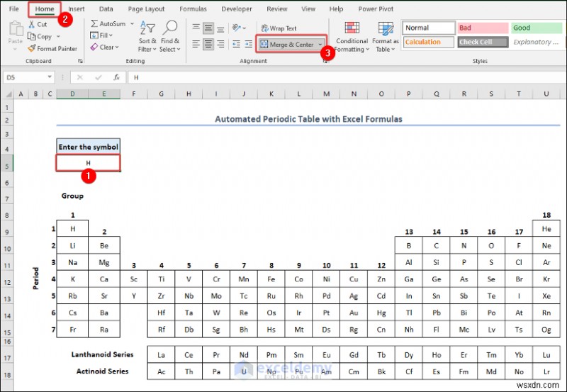Open Merge & Center dropdown arrow

click(x=320, y=45)
